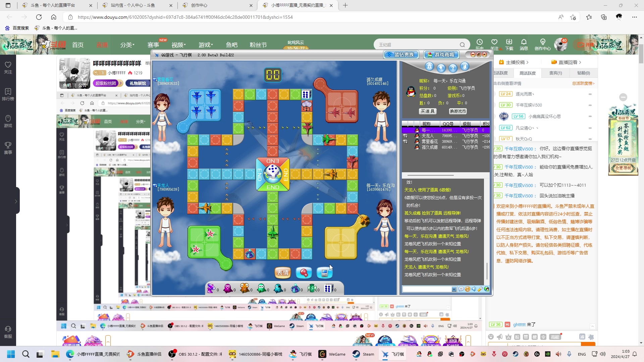The width and height of the screenshot is (644, 362).
Task: Click the red balloon prop button
Action: click(304, 273)
